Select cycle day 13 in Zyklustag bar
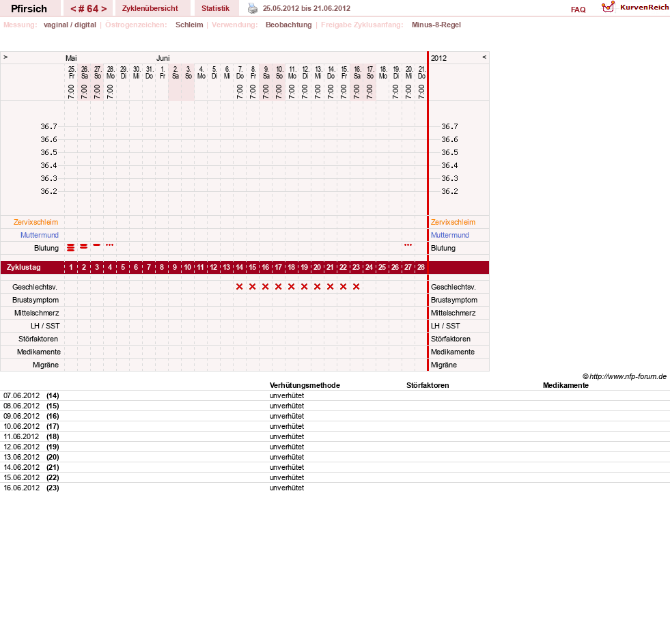 tap(227, 267)
